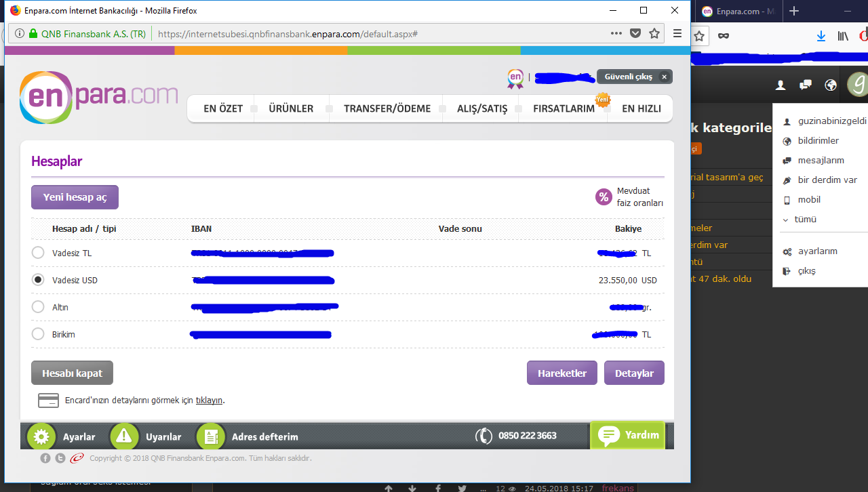Click the 23.550,00 USD balance
868x492 pixels.
(x=627, y=280)
